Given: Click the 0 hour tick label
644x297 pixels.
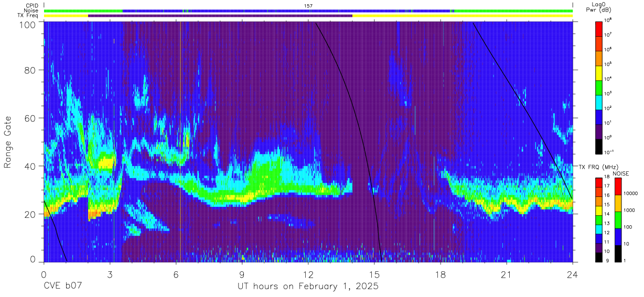Looking at the screenshot, I should pyautogui.click(x=44, y=274).
